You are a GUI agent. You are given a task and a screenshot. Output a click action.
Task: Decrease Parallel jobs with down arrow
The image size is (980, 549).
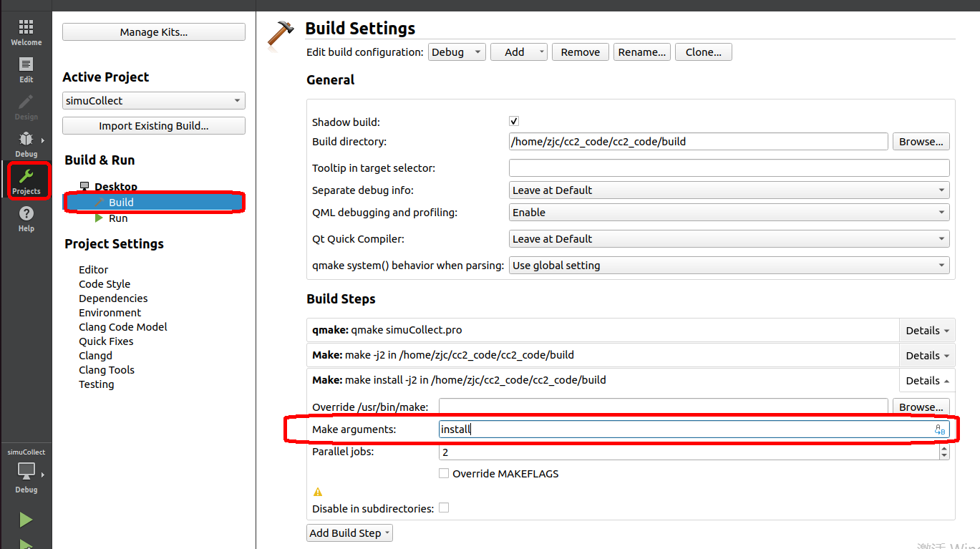pos(944,457)
